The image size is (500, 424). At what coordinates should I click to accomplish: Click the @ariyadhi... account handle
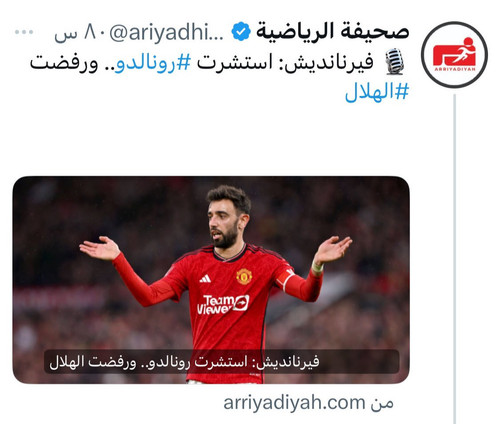166,33
